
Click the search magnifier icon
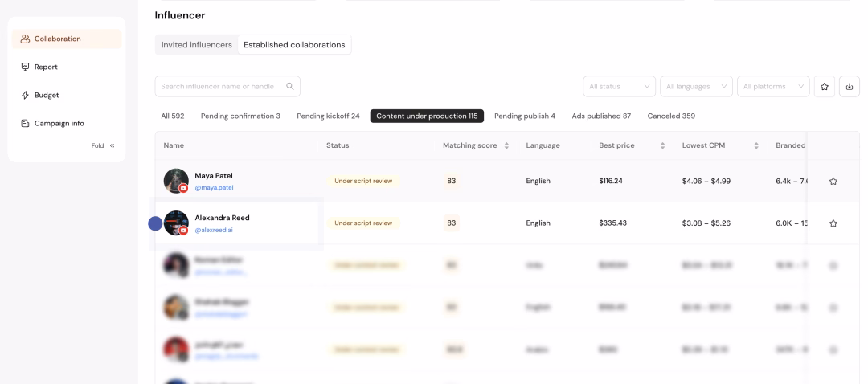click(290, 86)
